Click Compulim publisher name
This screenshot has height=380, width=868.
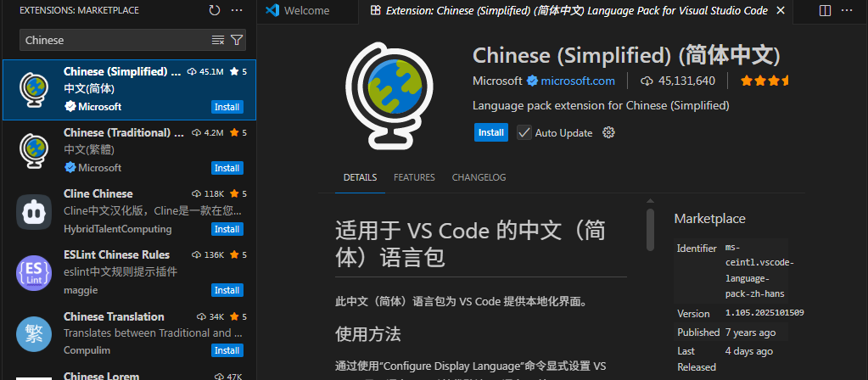pyautogui.click(x=87, y=350)
